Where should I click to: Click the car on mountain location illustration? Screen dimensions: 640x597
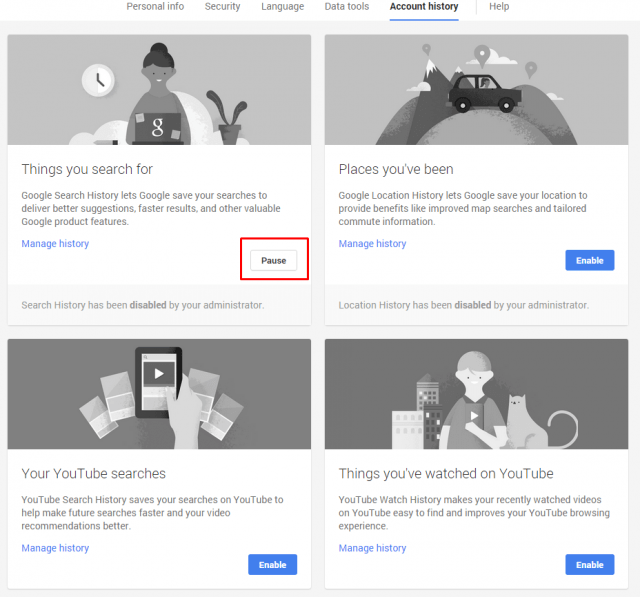(x=476, y=90)
